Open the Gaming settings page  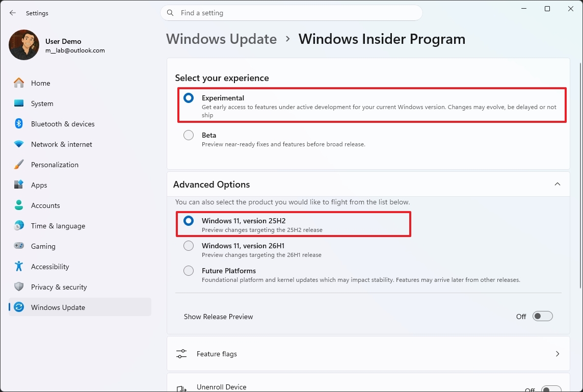pos(80,246)
